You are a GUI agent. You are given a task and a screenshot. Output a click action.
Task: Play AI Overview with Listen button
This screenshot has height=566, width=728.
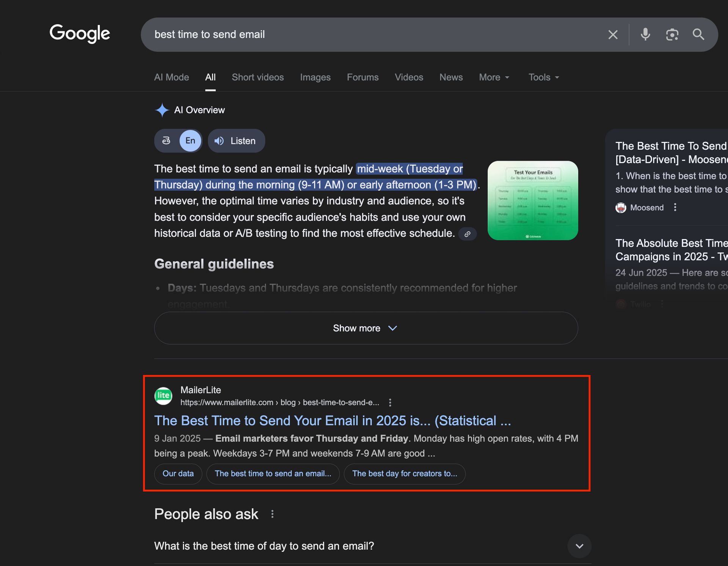236,141
